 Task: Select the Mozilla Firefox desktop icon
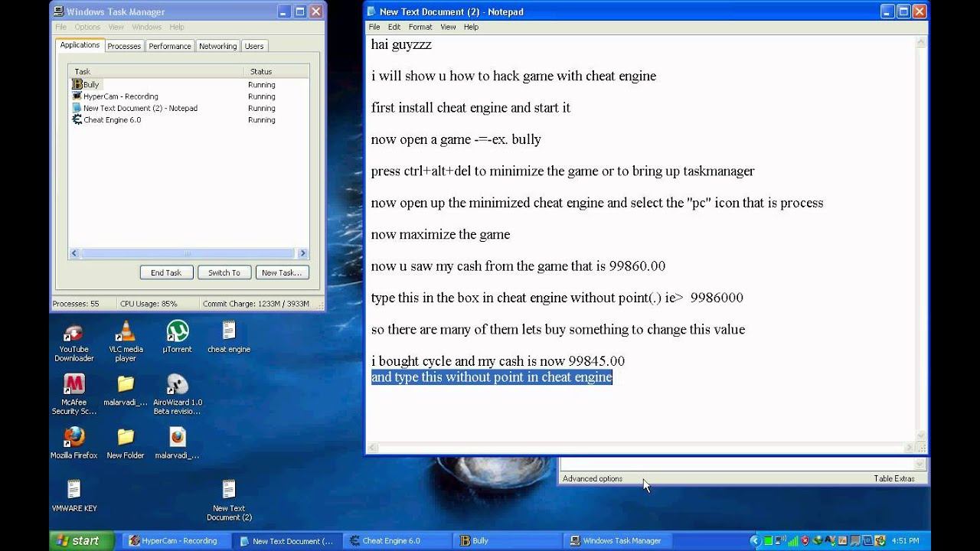point(74,437)
